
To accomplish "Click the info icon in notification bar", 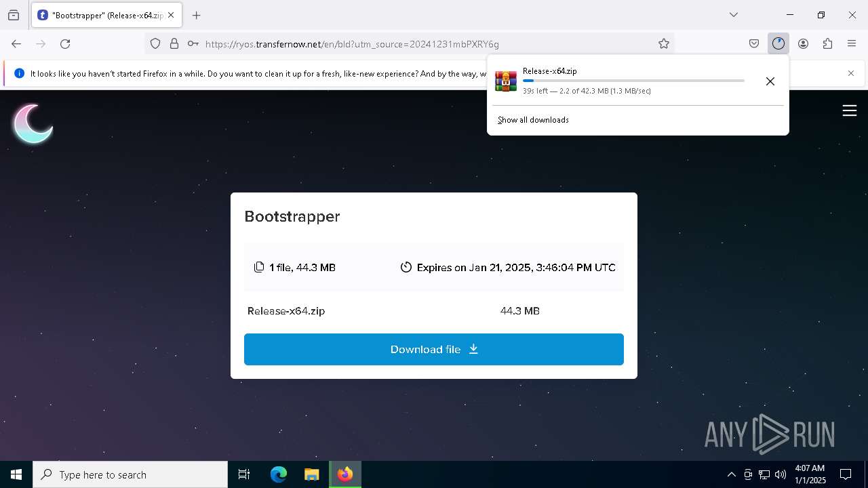I will (x=19, y=73).
